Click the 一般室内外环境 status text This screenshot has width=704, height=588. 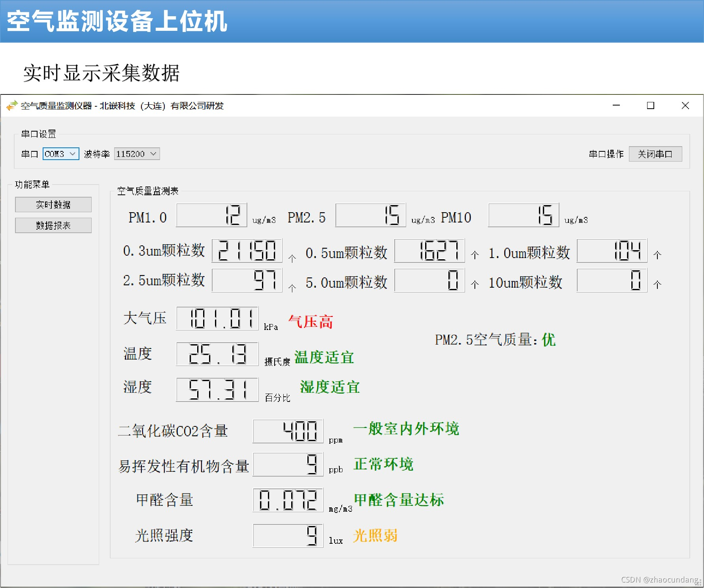[x=406, y=429]
